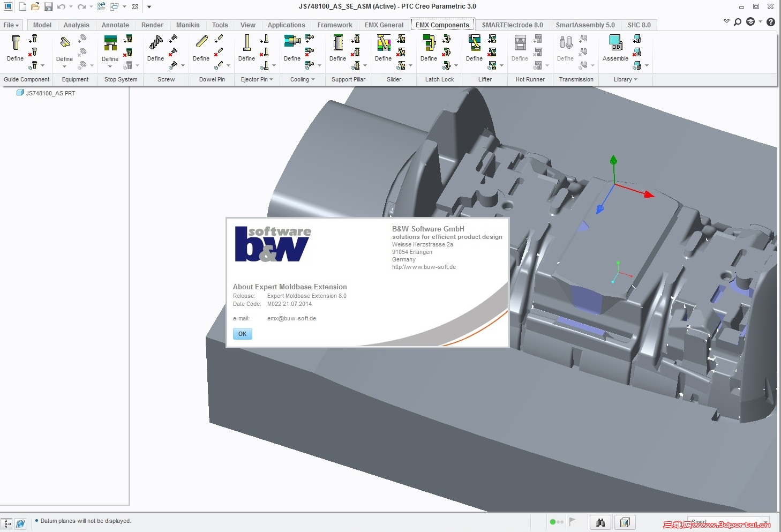Open the quick access toolbar customize arrow
This screenshot has width=781, height=532.
pos(149,7)
